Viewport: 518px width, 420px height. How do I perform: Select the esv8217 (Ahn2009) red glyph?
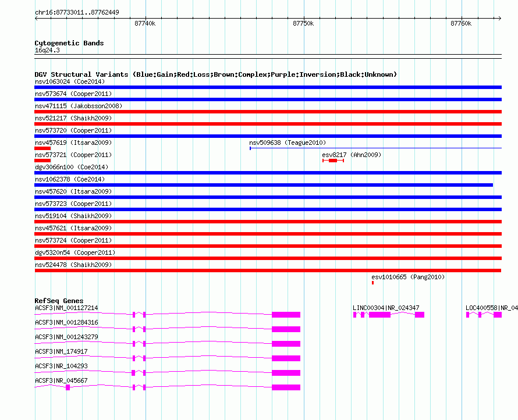pos(333,161)
